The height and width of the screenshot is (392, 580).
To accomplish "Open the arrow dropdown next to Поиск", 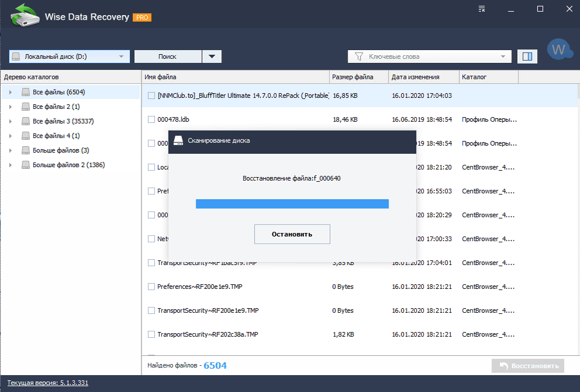I will click(x=212, y=56).
